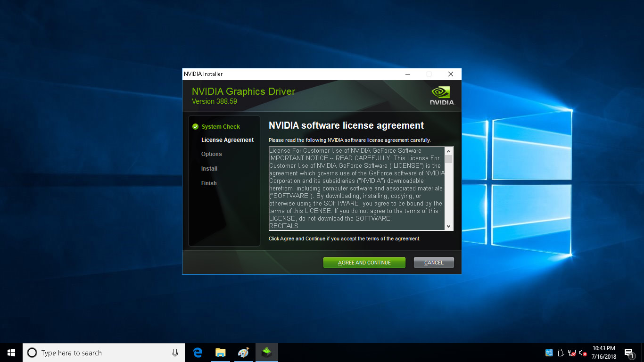Select the License Agreement step in sidebar
The image size is (644, 362).
227,140
